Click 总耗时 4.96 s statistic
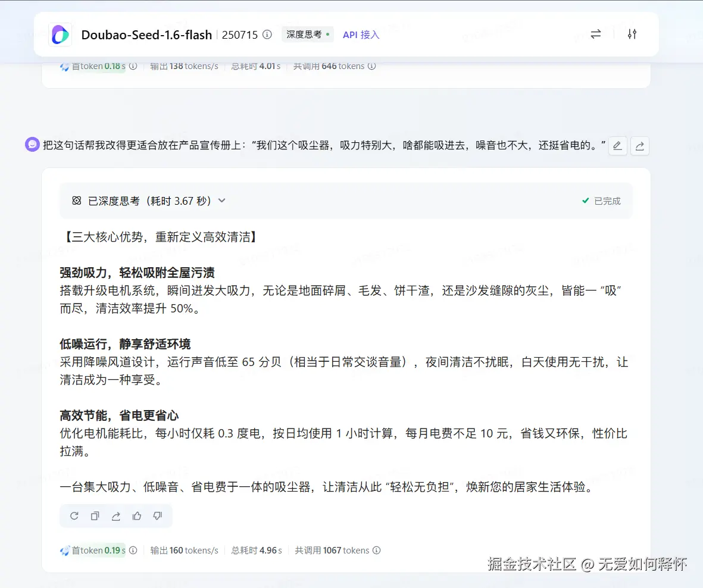Image resolution: width=703 pixels, height=588 pixels. tap(257, 551)
